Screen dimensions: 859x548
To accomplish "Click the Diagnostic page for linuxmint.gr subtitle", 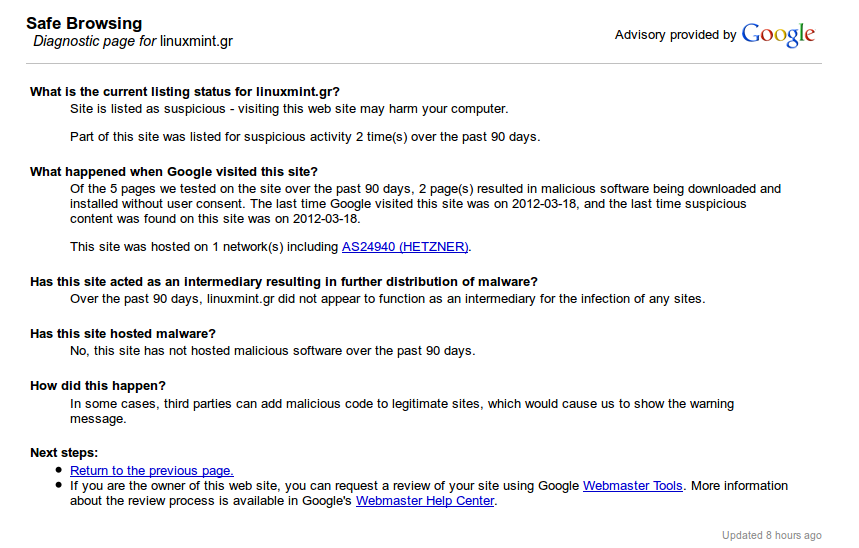I will click(x=132, y=42).
